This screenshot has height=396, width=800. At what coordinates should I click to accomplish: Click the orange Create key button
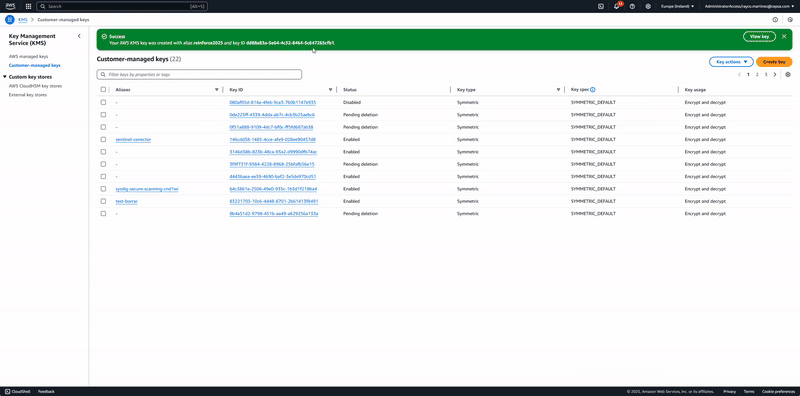click(774, 62)
